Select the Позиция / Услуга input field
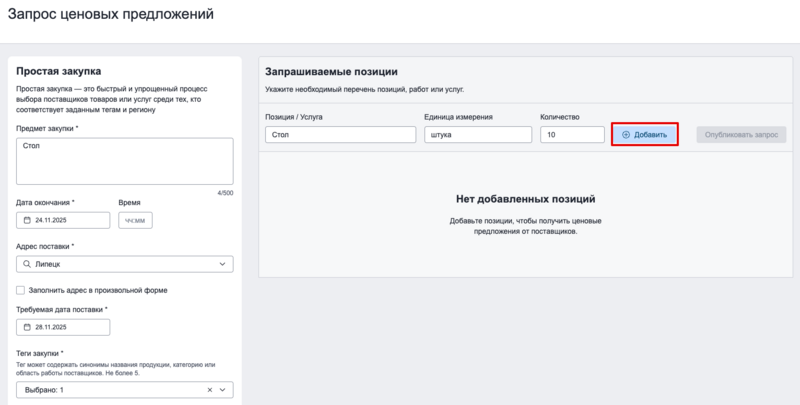Image resolution: width=800 pixels, height=405 pixels. coord(340,134)
